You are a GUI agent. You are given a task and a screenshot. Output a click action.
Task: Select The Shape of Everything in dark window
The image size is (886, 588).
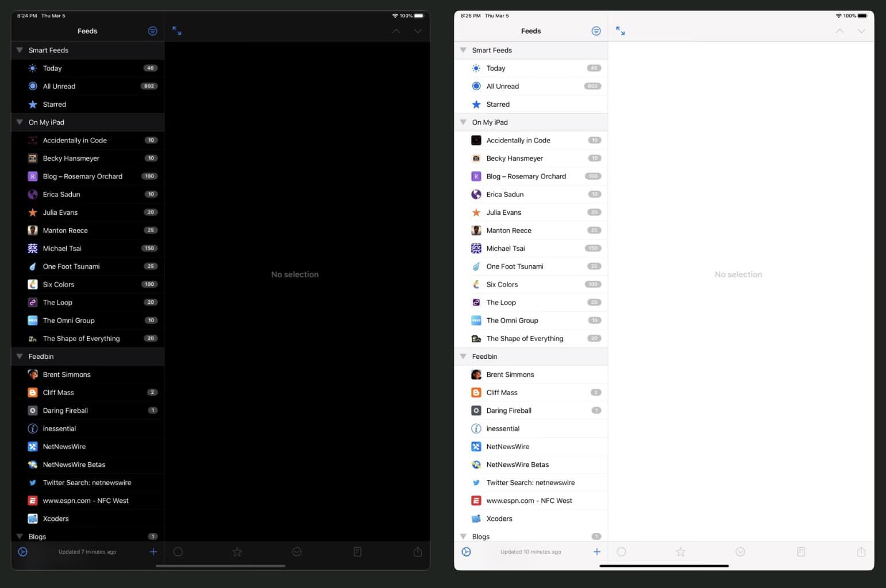coord(88,339)
